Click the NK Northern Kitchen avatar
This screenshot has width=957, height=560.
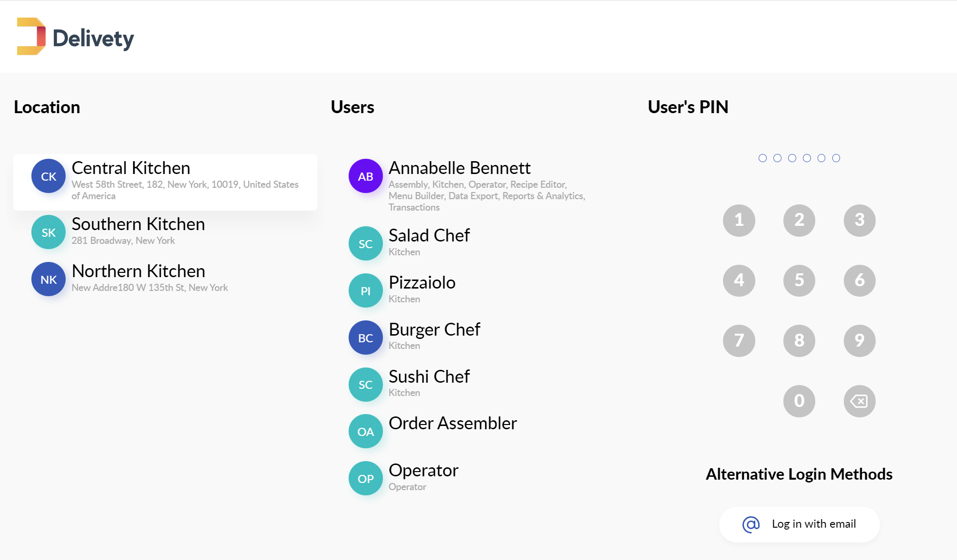point(49,279)
